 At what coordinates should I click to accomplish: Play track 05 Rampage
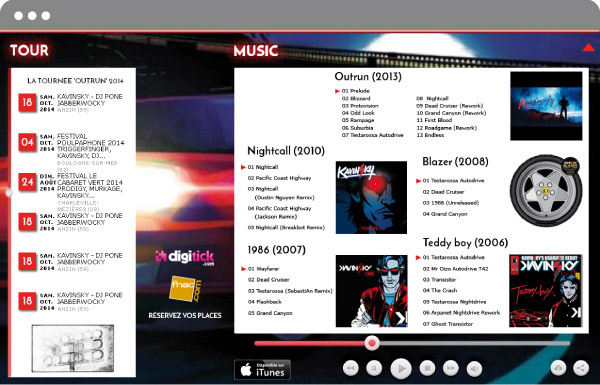coord(358,120)
